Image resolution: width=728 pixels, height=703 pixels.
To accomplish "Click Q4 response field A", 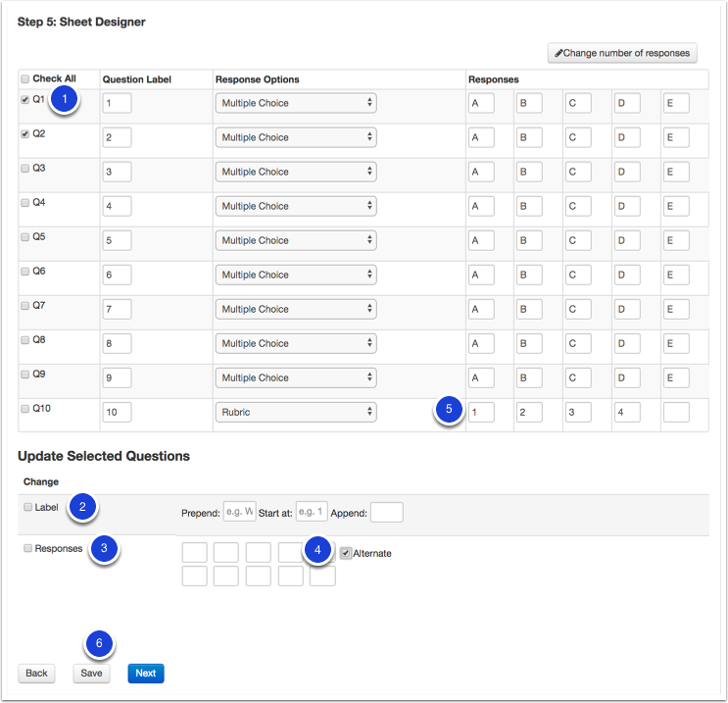I will (481, 206).
